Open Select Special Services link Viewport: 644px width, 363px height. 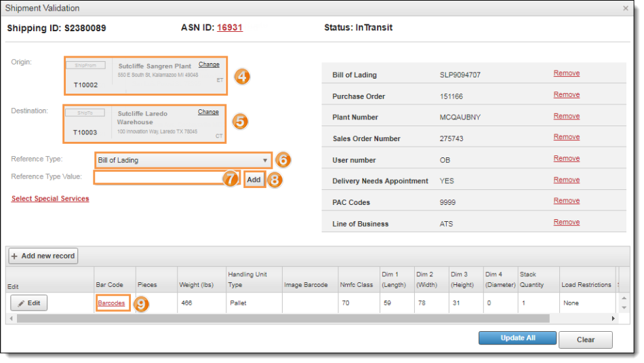point(50,199)
